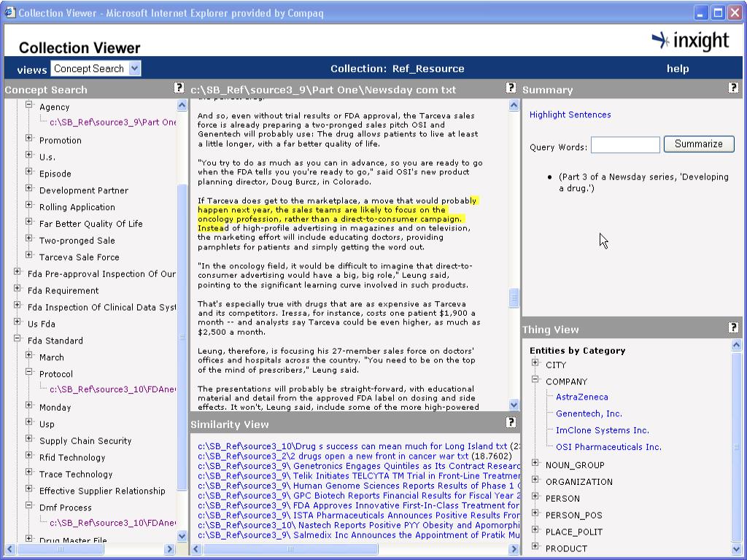Expand the Episode node
The width and height of the screenshot is (747, 560).
tap(29, 171)
